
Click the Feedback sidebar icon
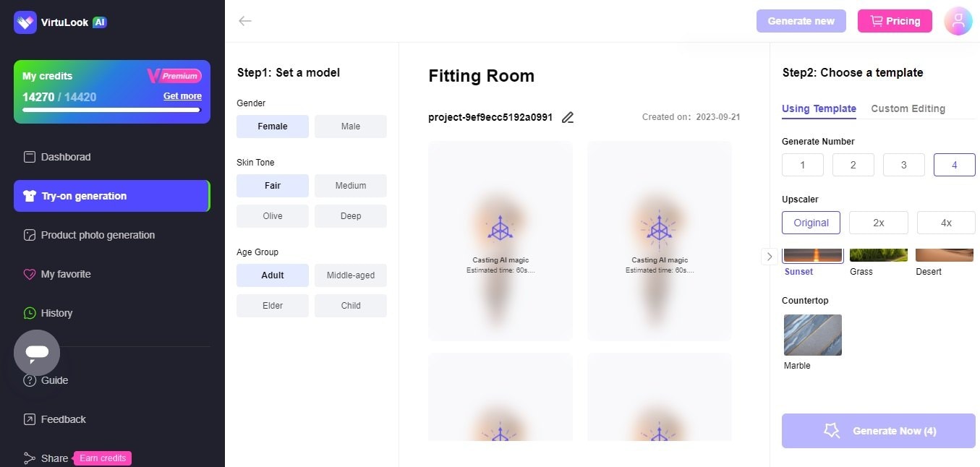(30, 419)
